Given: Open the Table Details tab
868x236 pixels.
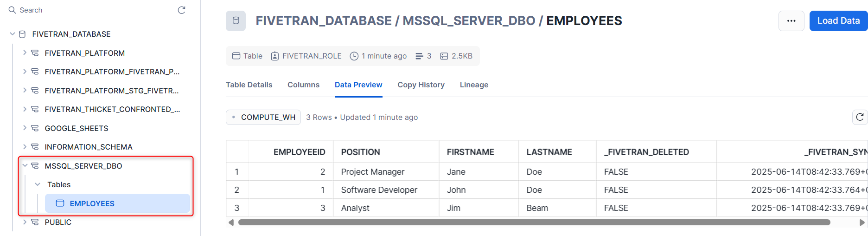Looking at the screenshot, I should click(x=249, y=85).
